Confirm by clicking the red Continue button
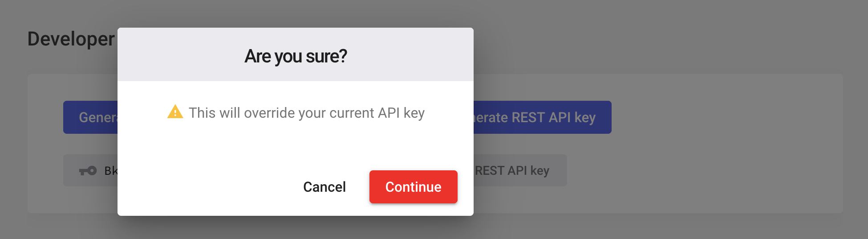868x239 pixels. pos(413,187)
